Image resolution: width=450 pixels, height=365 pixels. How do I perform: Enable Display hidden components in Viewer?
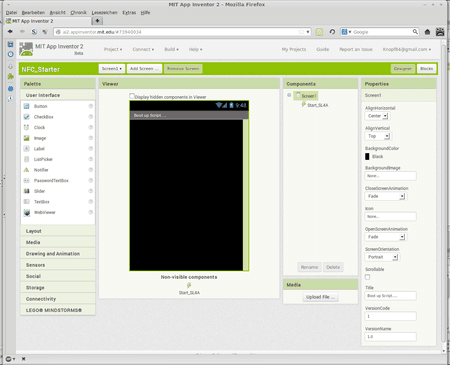point(132,96)
